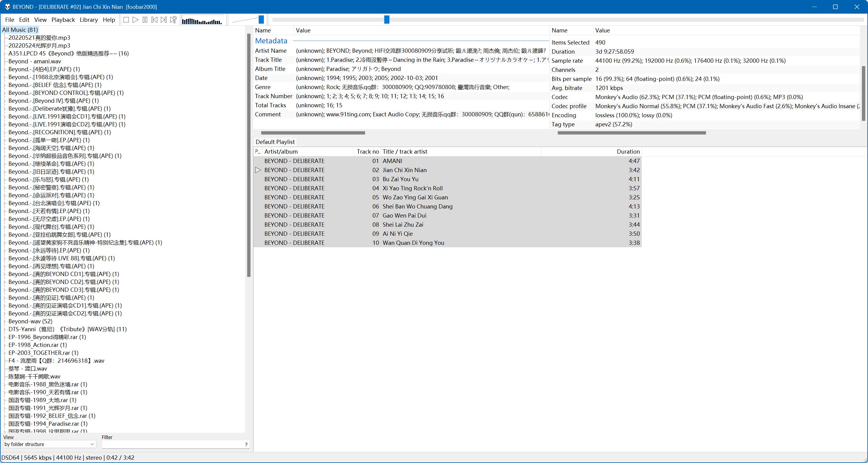Image resolution: width=868 pixels, height=463 pixels.
Task: Expand the Beyond.-.[BELIEF 信念] folder
Action: coord(5,85)
